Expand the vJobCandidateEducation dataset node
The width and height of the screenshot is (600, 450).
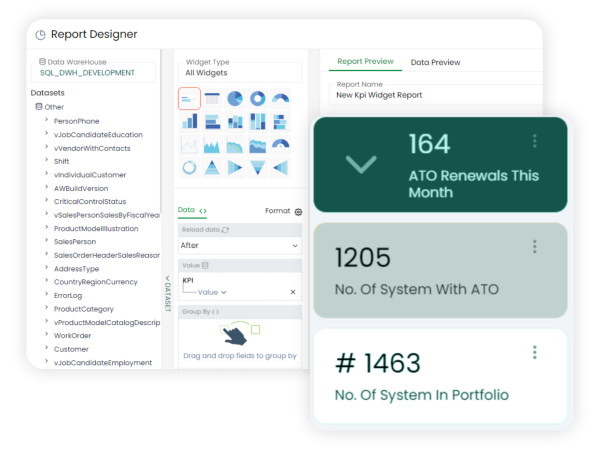(x=46, y=134)
